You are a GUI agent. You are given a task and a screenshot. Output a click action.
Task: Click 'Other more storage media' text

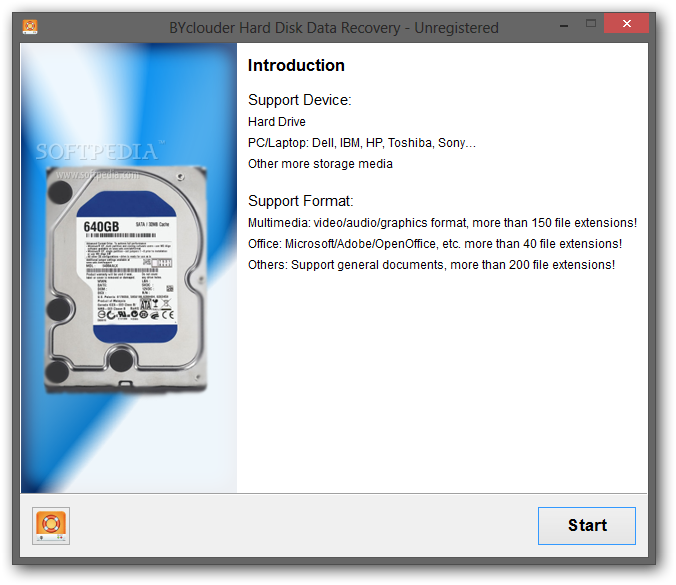(x=320, y=164)
